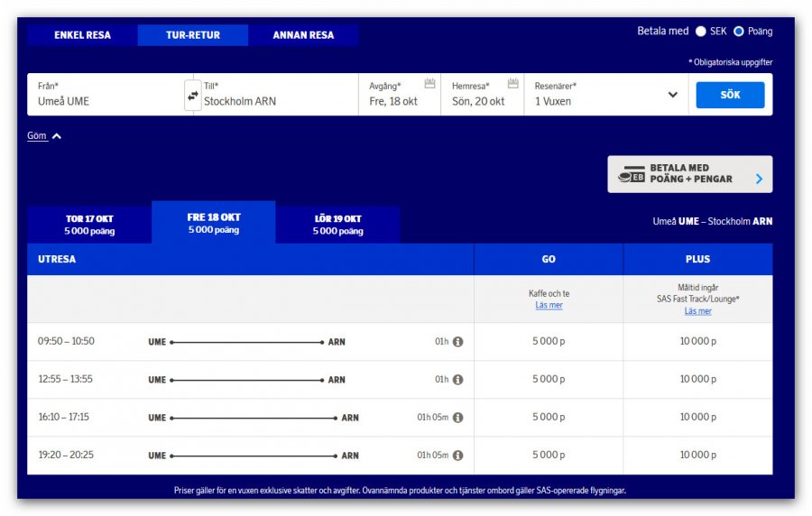Show info for the 12:55 flight
This screenshot has width=812, height=516.
point(457,380)
